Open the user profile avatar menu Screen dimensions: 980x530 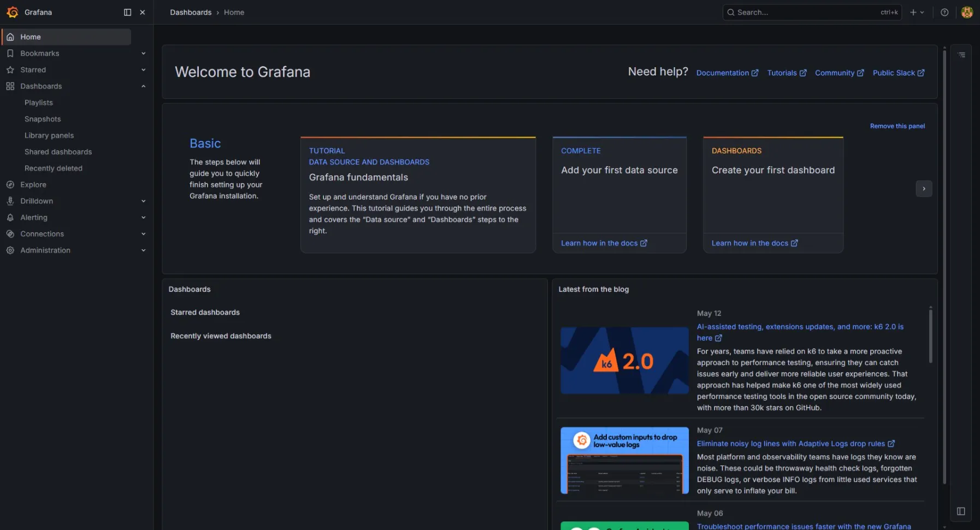click(x=967, y=12)
